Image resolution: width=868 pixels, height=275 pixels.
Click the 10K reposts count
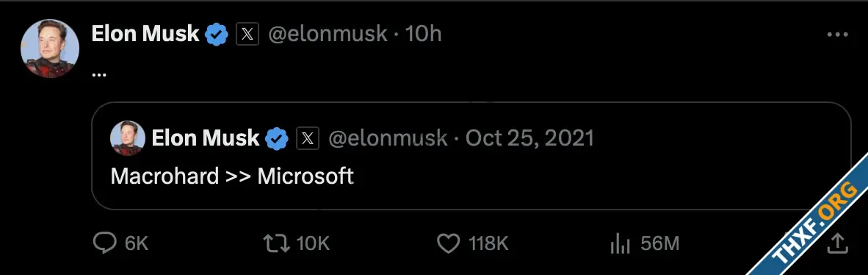click(x=314, y=243)
